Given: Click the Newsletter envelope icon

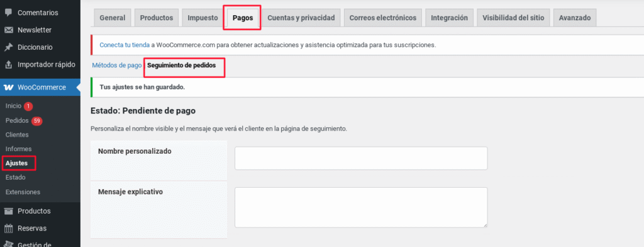Looking at the screenshot, I should pos(8,30).
